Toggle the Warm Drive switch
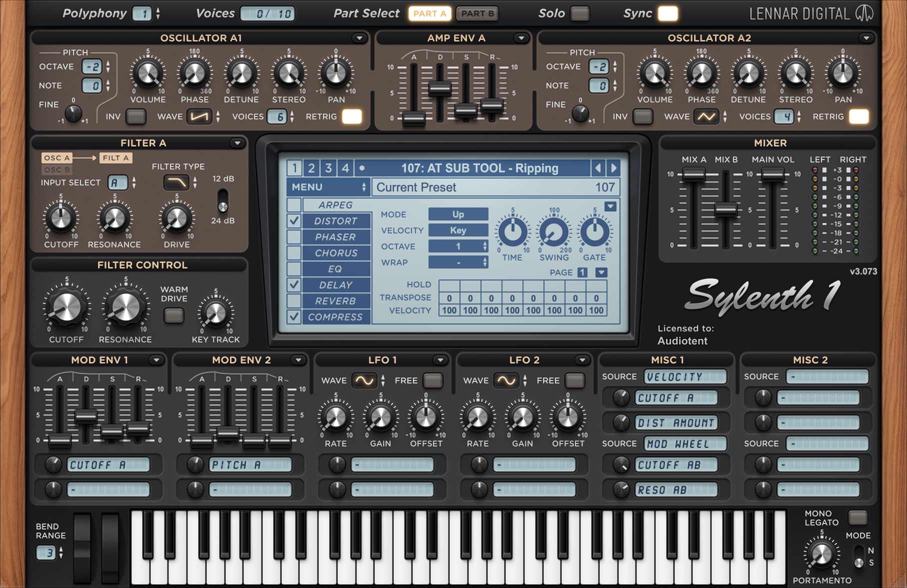Screen dimensions: 907x588 point(174,315)
